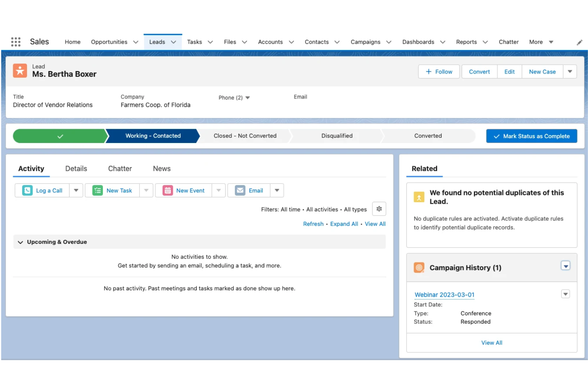
Task: Open the Campaign History actions dropdown
Action: tap(565, 266)
